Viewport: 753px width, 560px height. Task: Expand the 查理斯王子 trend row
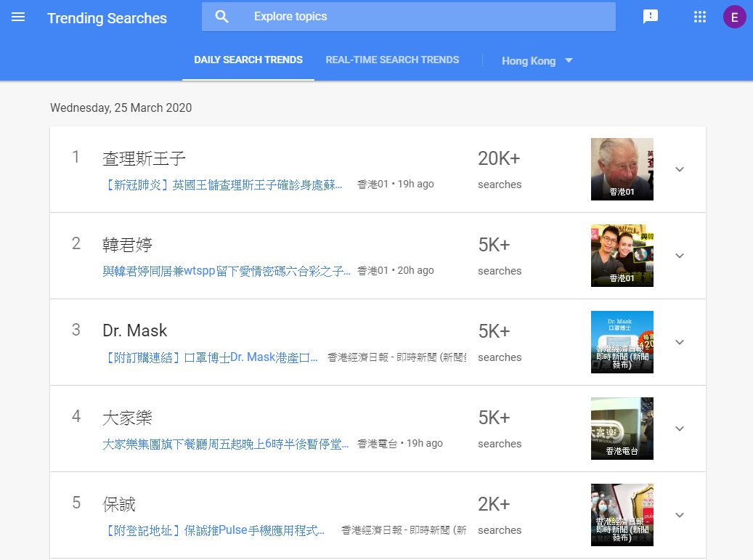tap(680, 169)
